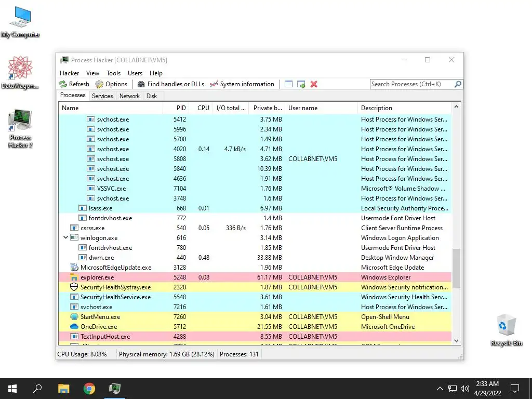Open the Options toolbar button

pyautogui.click(x=111, y=84)
